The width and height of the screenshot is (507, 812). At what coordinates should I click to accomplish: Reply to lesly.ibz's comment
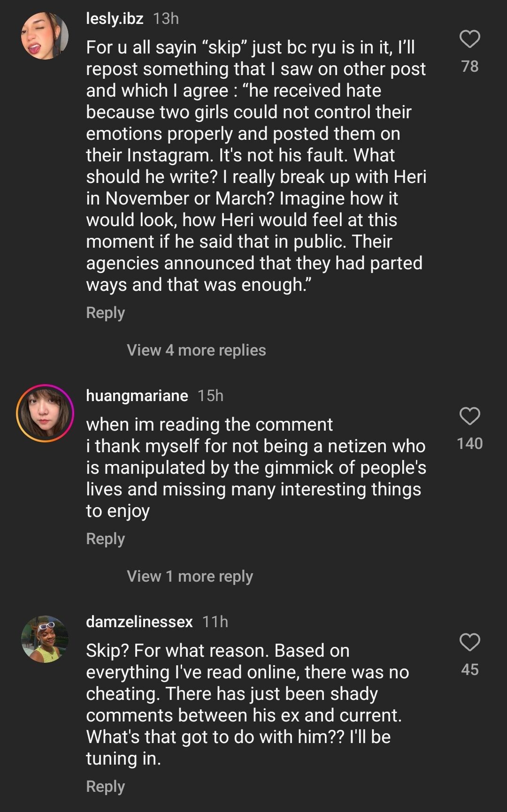pyautogui.click(x=105, y=313)
